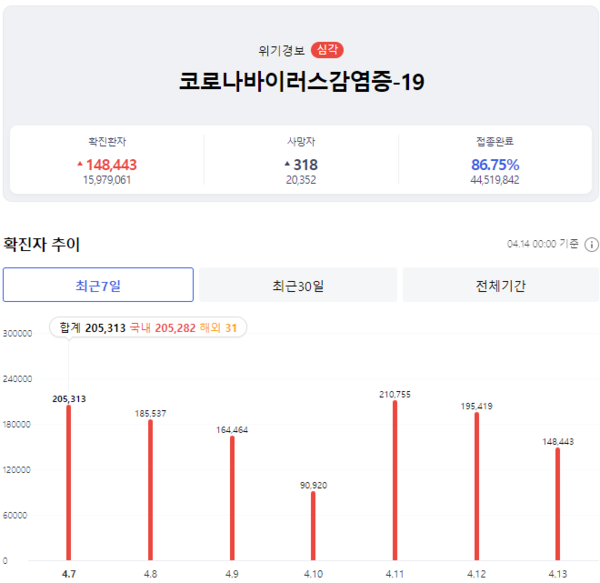Click the 사망자 daily count 318
600x583 pixels.
[x=305, y=165]
